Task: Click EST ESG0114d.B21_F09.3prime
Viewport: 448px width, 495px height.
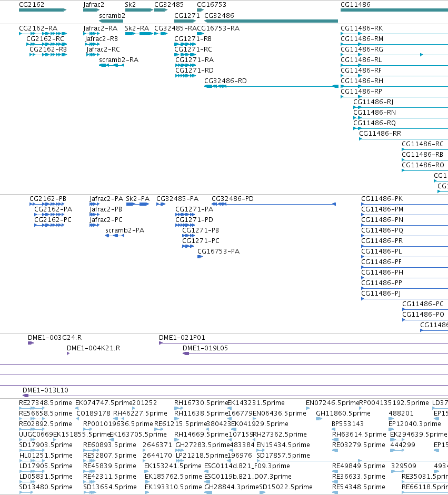Action: pos(247,466)
